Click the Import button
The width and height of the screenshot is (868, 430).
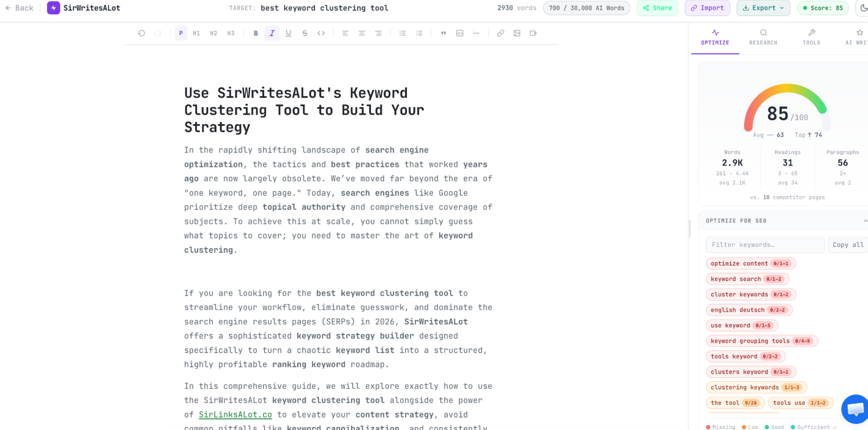click(707, 8)
